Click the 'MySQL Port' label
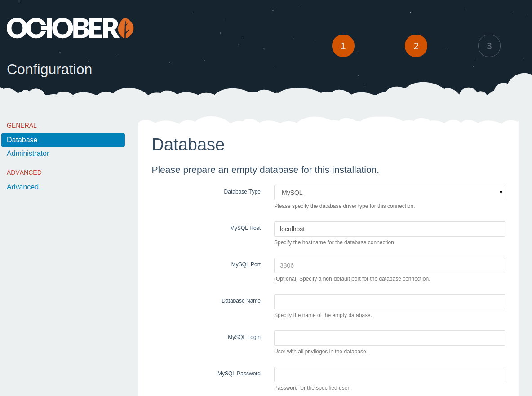532x396 pixels. coord(246,264)
